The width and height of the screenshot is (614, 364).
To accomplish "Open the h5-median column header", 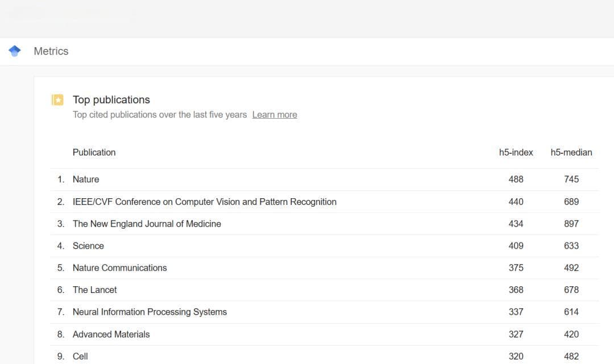I will 571,153.
